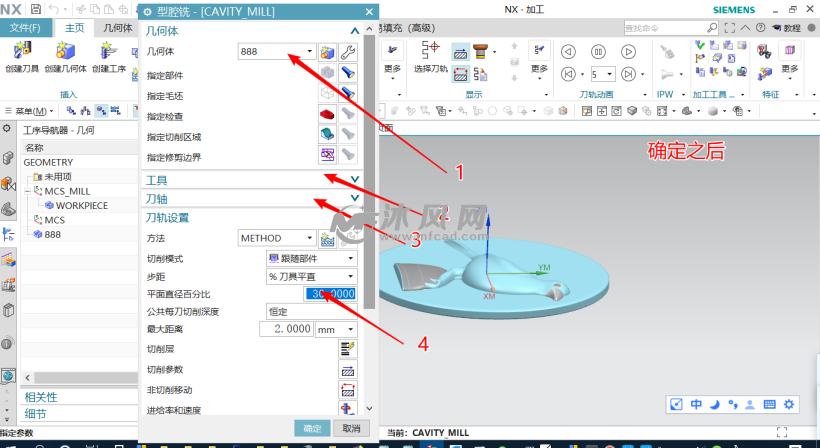The image size is (820, 448).
Task: Play tool path animation backward
Action: pos(568,51)
